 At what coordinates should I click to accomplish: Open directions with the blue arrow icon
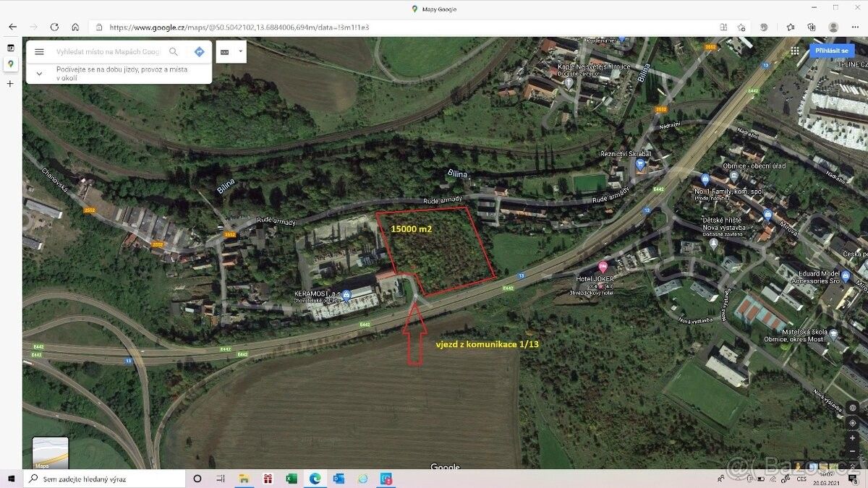[x=199, y=52]
